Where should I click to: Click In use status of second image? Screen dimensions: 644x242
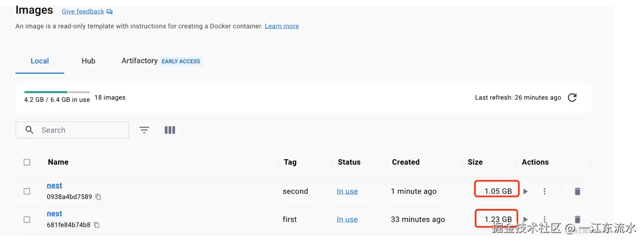[x=347, y=191]
